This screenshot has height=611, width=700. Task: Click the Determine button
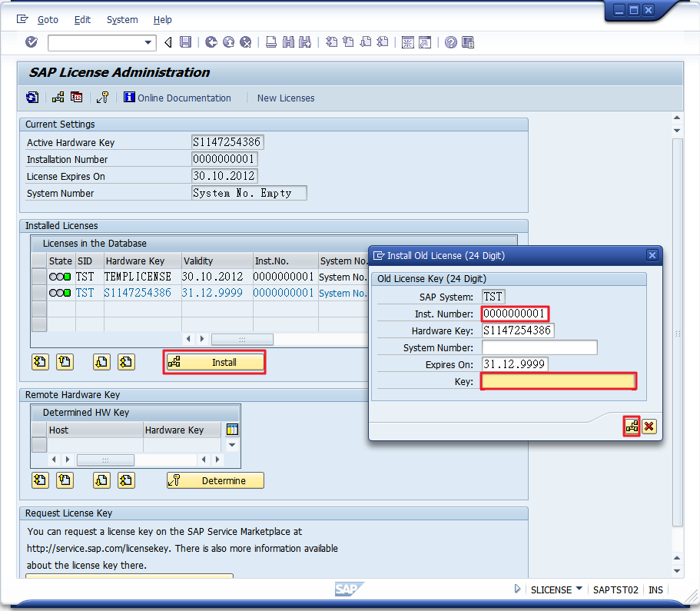[215, 480]
